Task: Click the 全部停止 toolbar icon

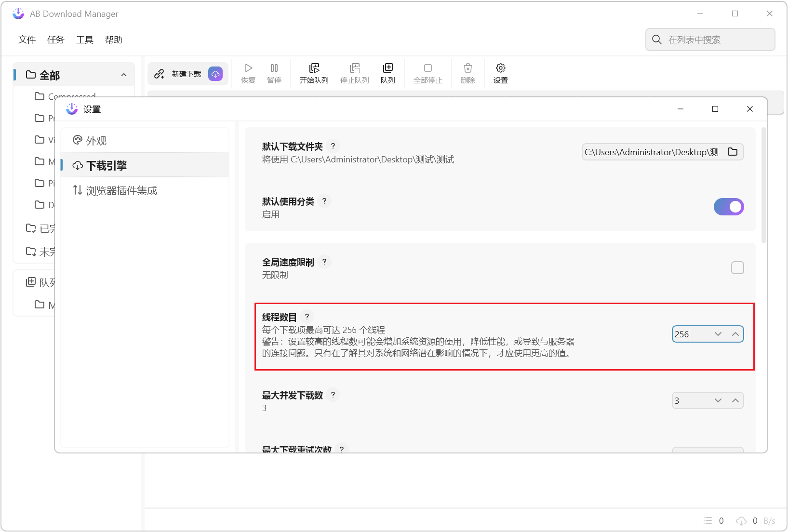Action: point(428,68)
